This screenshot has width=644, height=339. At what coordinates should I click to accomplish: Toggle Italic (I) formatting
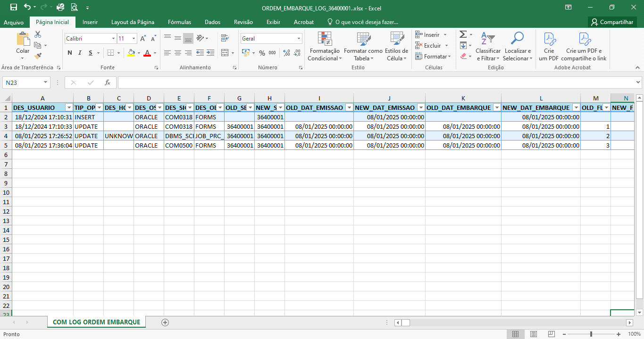pos(80,53)
